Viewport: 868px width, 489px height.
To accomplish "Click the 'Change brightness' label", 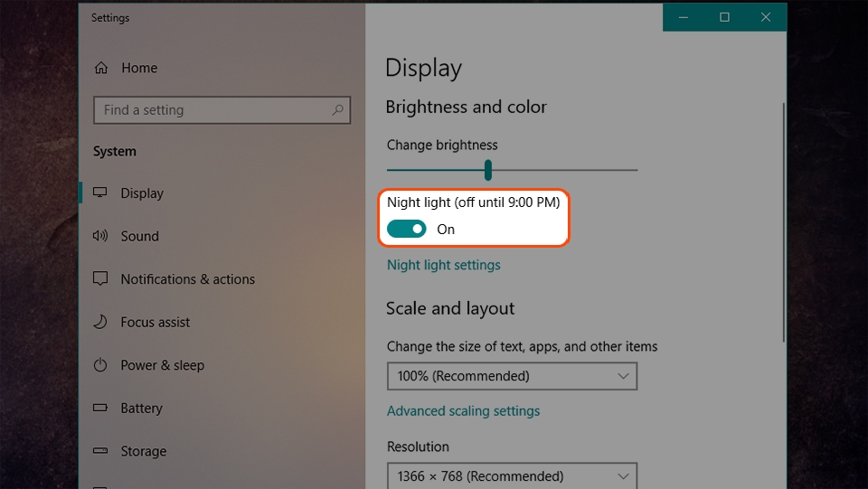I will [x=442, y=145].
